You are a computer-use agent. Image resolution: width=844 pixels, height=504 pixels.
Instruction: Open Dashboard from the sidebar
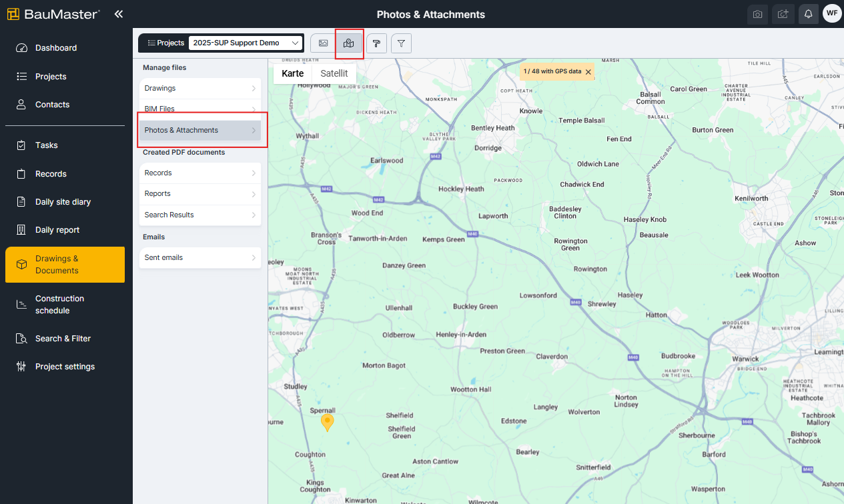[x=56, y=48]
